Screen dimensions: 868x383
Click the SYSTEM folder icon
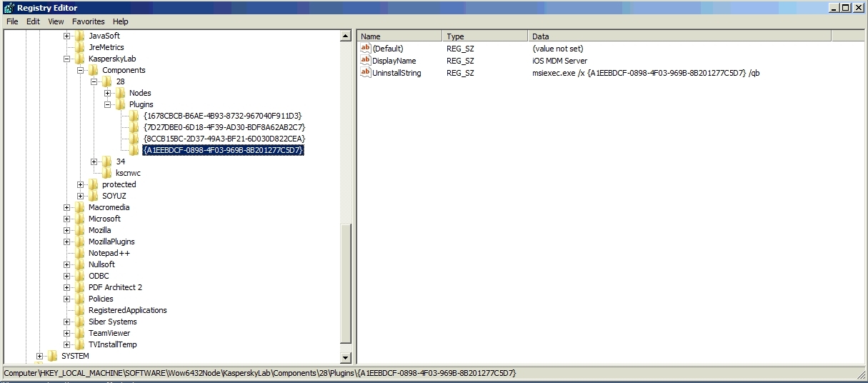click(52, 356)
